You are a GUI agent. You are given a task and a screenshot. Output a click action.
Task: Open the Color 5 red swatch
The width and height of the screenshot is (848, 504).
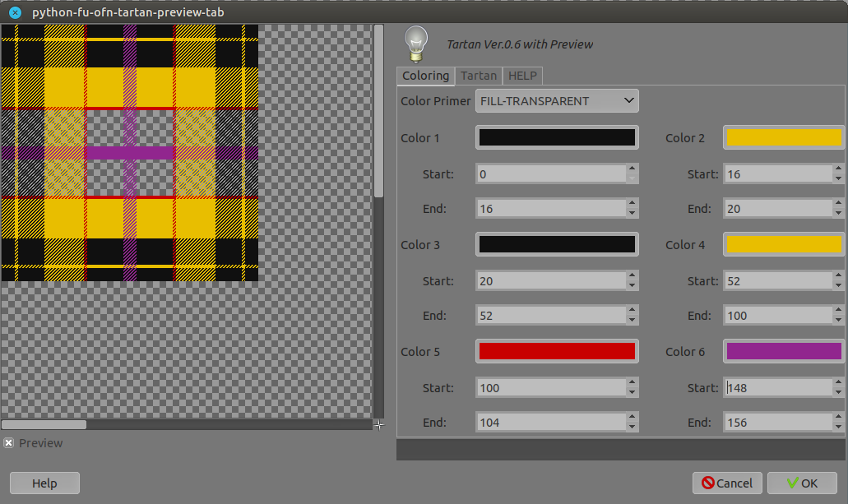[557, 352]
